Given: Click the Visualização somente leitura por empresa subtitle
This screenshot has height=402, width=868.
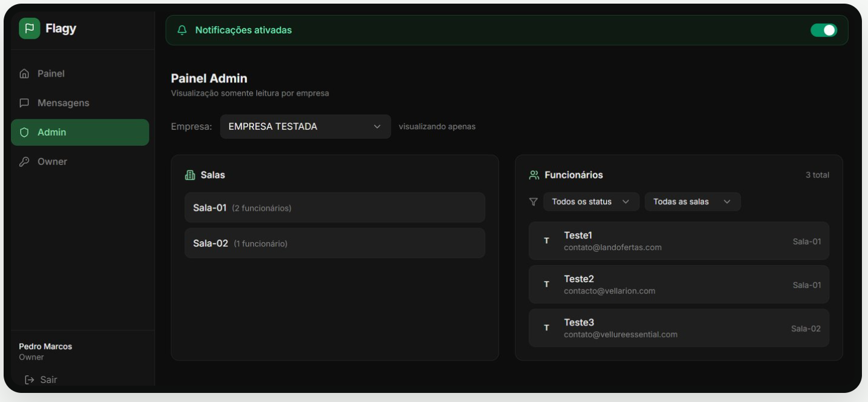Looking at the screenshot, I should [250, 93].
